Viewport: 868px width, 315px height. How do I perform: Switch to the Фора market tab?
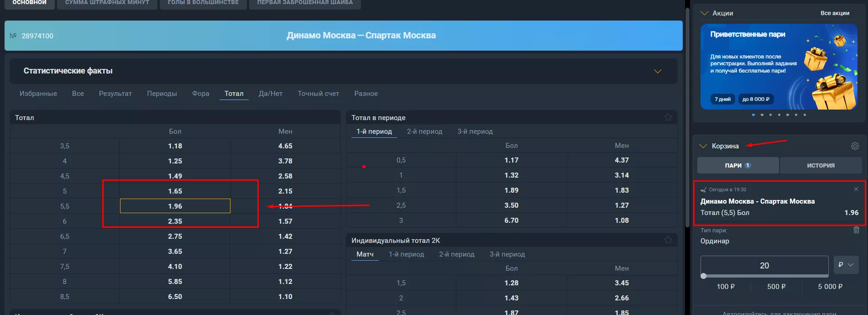(x=200, y=94)
